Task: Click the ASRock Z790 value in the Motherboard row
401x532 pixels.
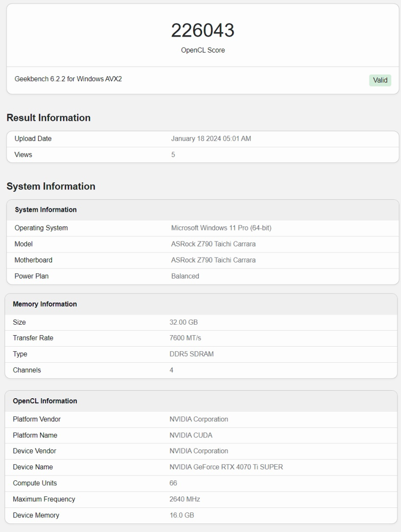Action: [x=213, y=260]
